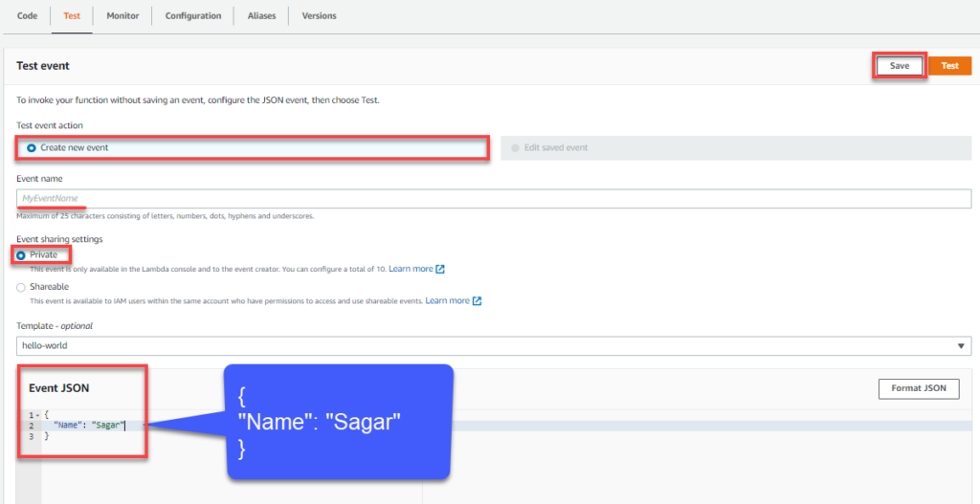
Task: Click the Save button
Action: click(900, 66)
